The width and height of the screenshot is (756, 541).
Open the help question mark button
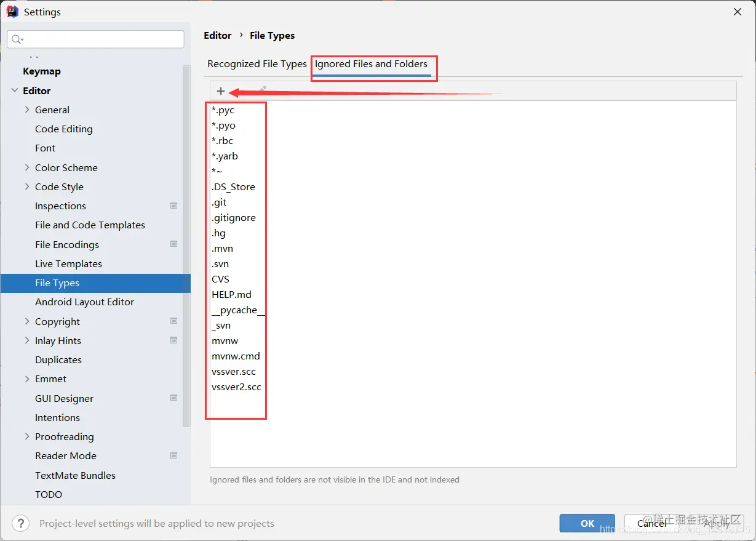20,523
